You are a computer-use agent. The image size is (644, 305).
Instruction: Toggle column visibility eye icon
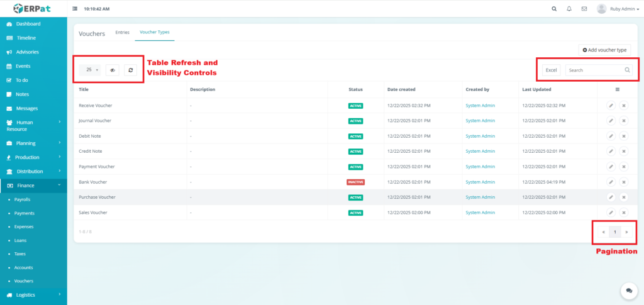[x=113, y=70]
